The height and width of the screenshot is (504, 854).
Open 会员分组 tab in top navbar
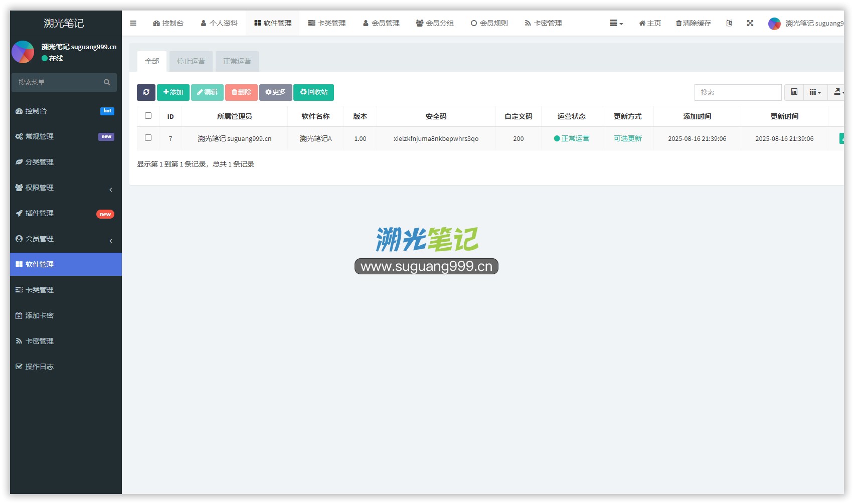click(x=435, y=23)
